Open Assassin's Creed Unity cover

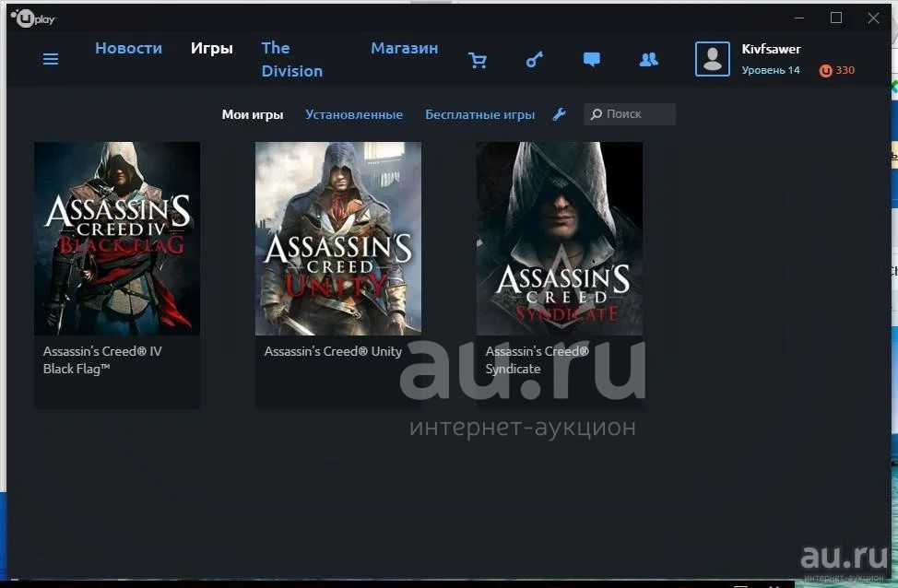(338, 238)
